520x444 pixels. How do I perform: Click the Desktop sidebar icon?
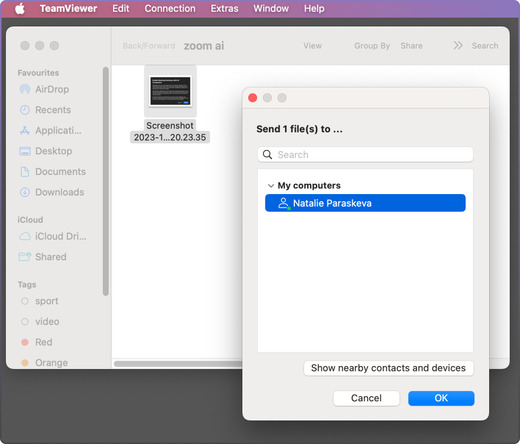(x=25, y=151)
